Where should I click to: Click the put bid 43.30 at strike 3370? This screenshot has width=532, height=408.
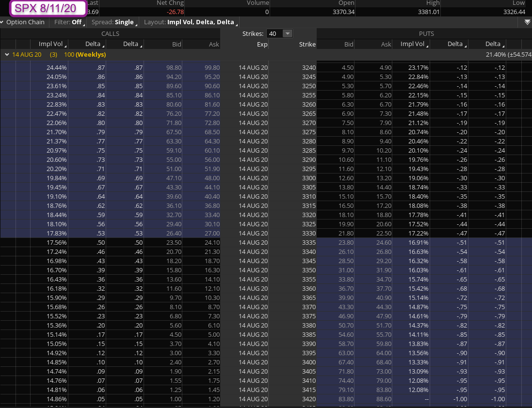[x=345, y=307]
